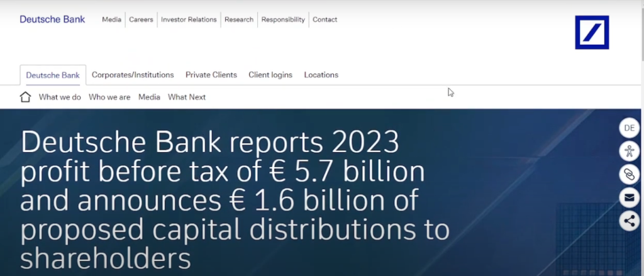Switch language with the DE button
The image size is (644, 276).
click(628, 128)
